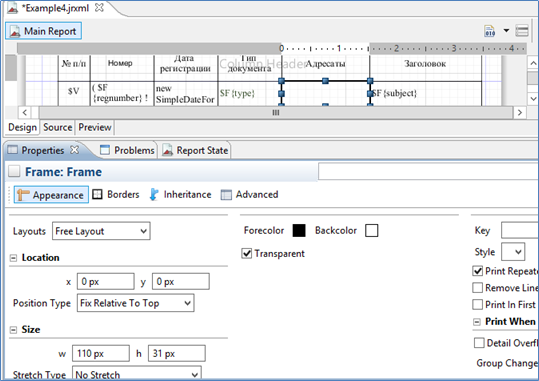Toggle the Print Repeated checkbox
The height and width of the screenshot is (381, 539).
[x=477, y=271]
